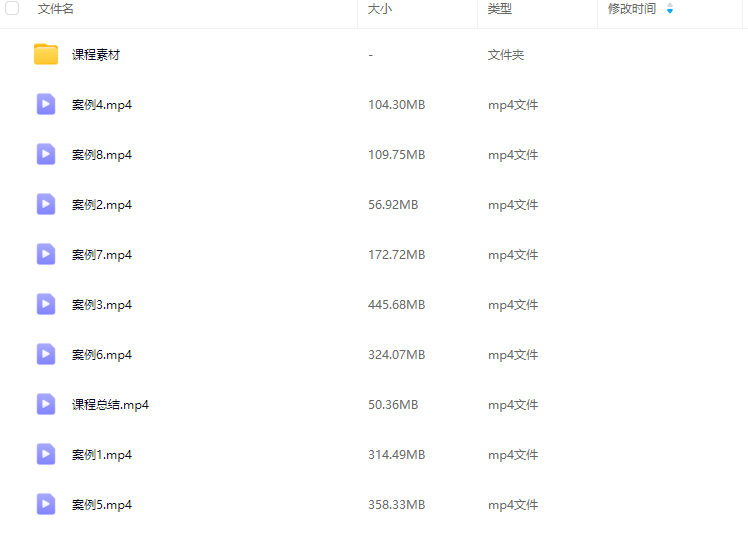The height and width of the screenshot is (551, 748).
Task: Click the video icon for 案例1.mp4
Action: [46, 454]
